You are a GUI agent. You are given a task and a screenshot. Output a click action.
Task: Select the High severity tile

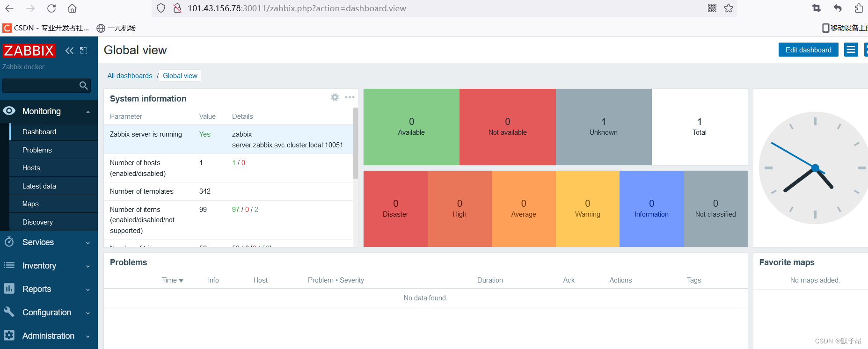(x=460, y=209)
